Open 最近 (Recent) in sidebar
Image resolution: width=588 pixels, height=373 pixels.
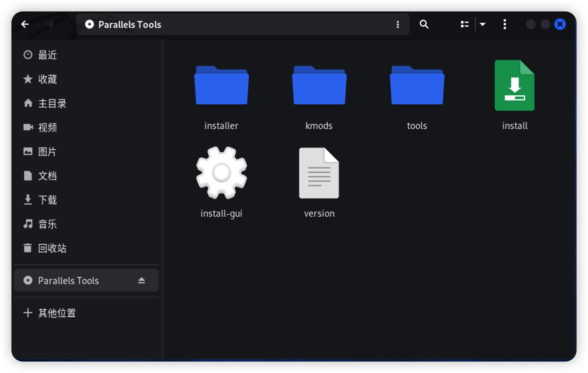pyautogui.click(x=86, y=55)
